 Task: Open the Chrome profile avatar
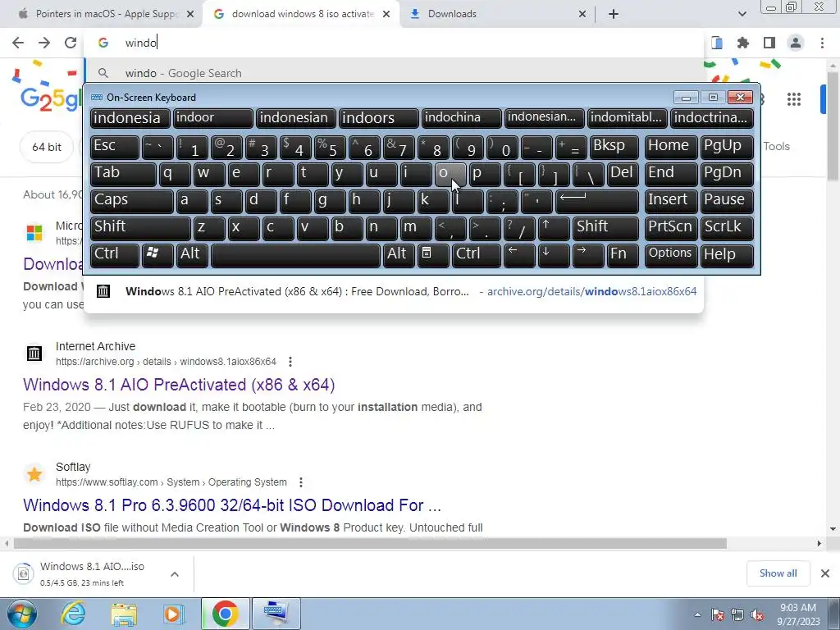click(x=796, y=43)
